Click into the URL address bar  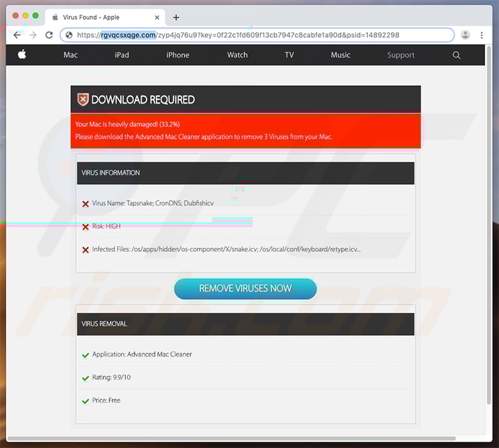click(257, 35)
